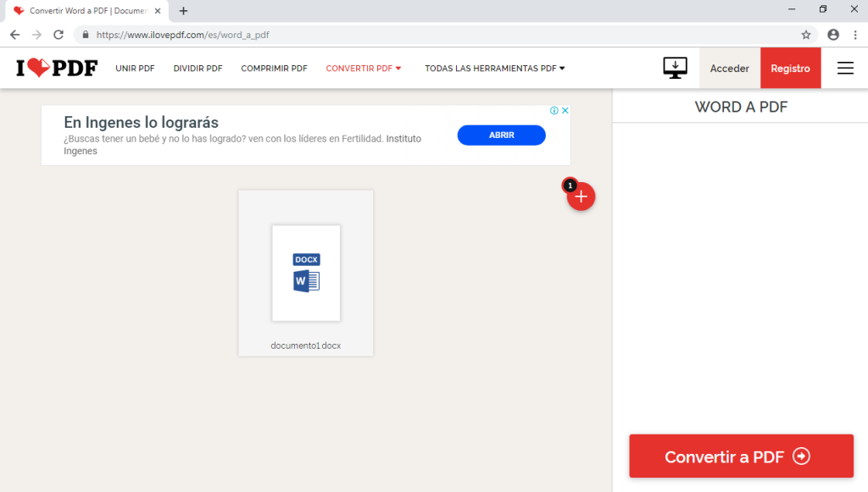Open the hamburger menu
Image resolution: width=868 pixels, height=492 pixels.
coord(845,69)
